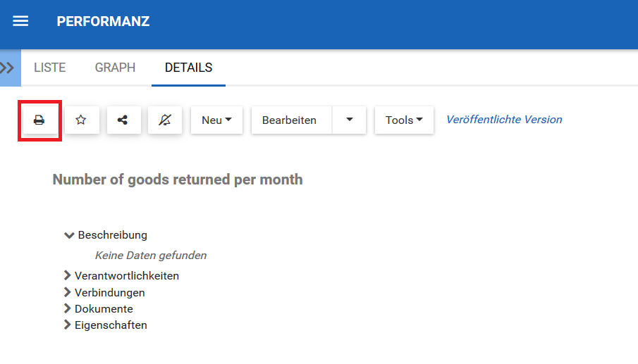Image resolution: width=638 pixels, height=364 pixels.
Task: Click the Bearbeiten button
Action: 289,120
